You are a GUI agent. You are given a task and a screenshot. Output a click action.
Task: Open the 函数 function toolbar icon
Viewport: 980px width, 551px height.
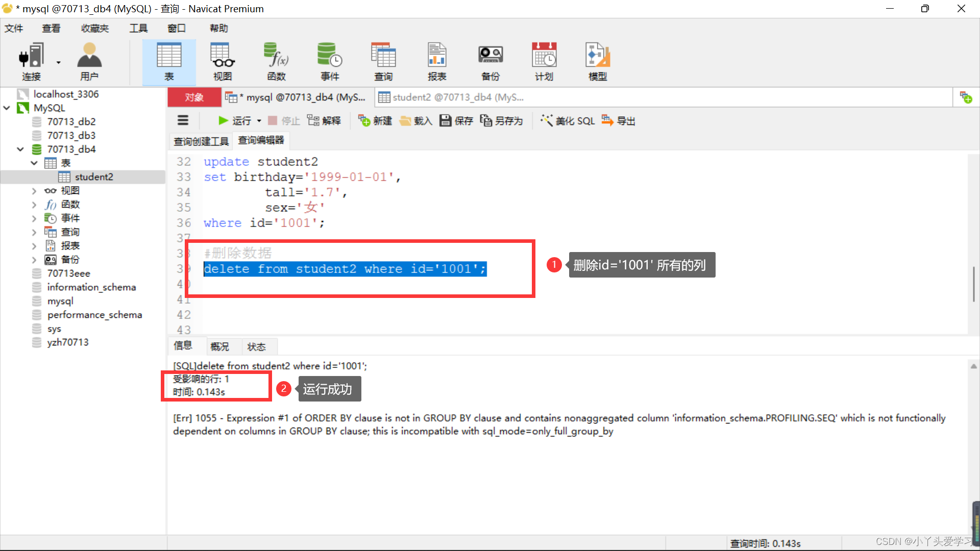276,62
